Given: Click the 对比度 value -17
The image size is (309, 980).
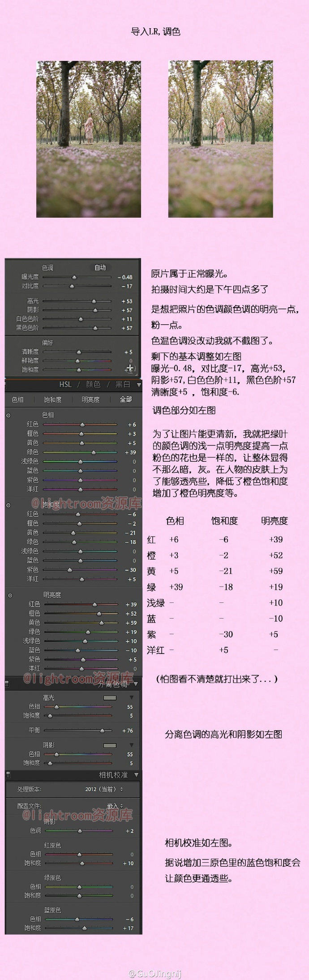Looking at the screenshot, I should pos(127,286).
